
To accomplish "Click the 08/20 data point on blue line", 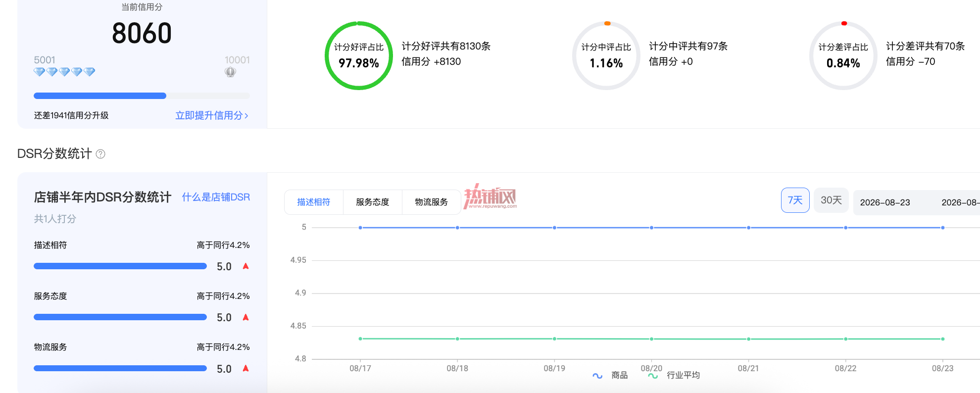I will coord(651,228).
